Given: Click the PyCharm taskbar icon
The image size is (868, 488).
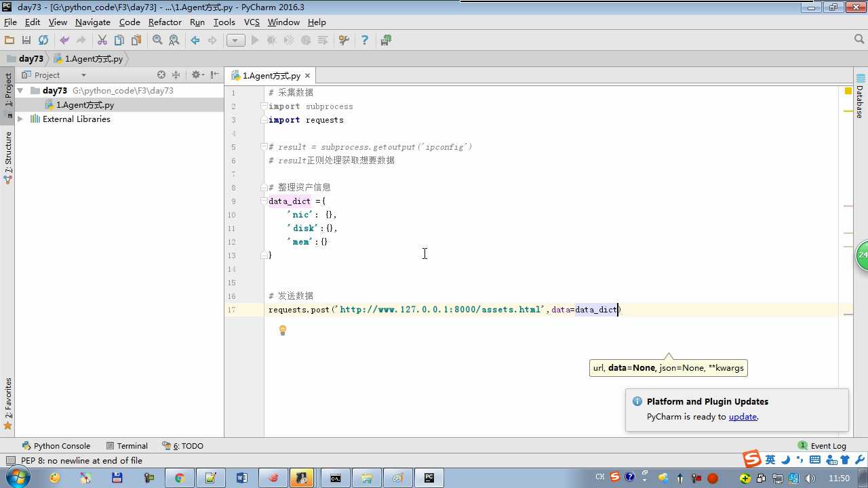Looking at the screenshot, I should point(429,478).
